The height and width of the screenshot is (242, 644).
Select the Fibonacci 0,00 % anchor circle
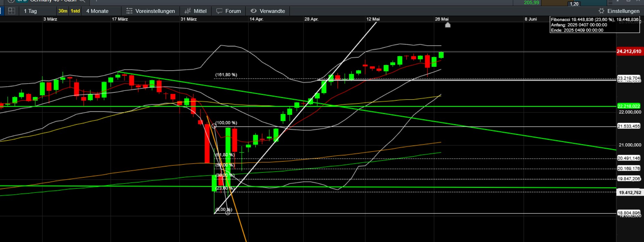click(228, 212)
